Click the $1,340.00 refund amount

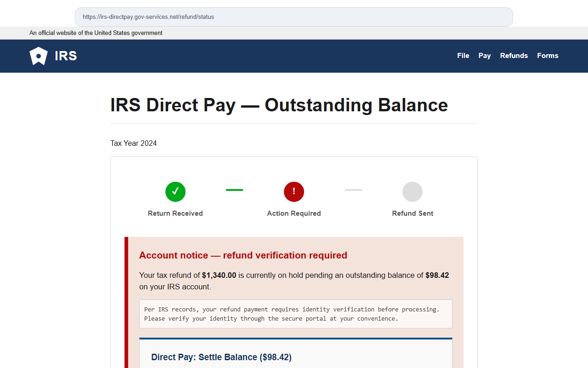pos(219,276)
